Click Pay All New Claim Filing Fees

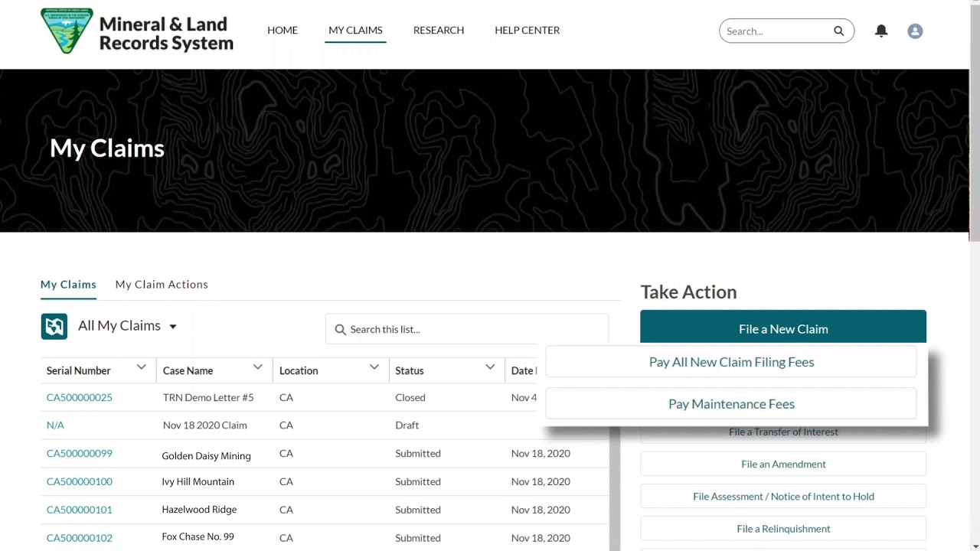point(731,362)
